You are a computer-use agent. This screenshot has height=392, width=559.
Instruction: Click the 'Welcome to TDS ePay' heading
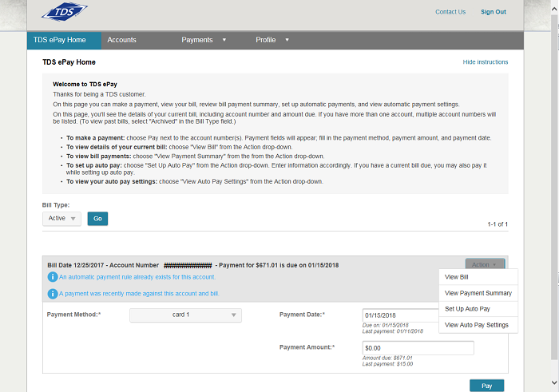(85, 84)
